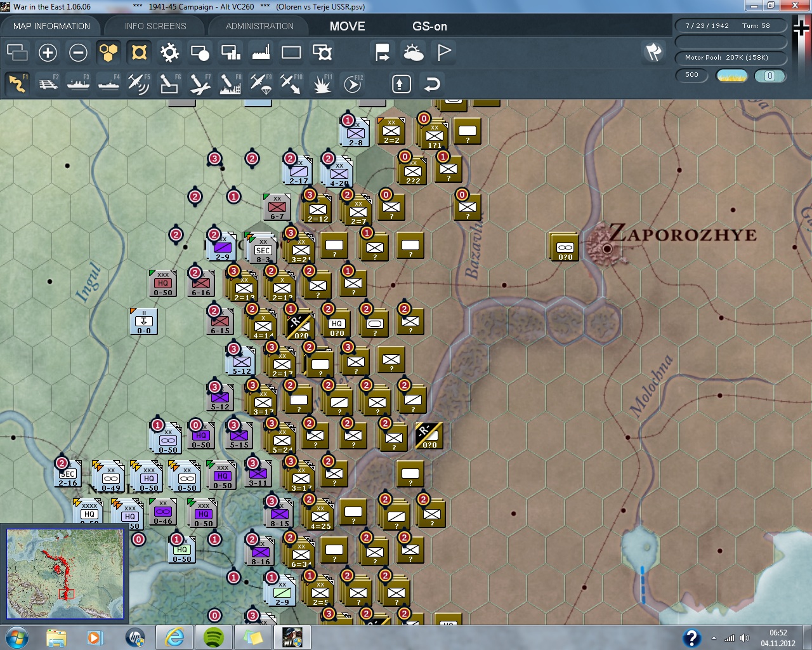
Task: Select the Soviet unit next to Zaporozhye
Action: pos(565,248)
